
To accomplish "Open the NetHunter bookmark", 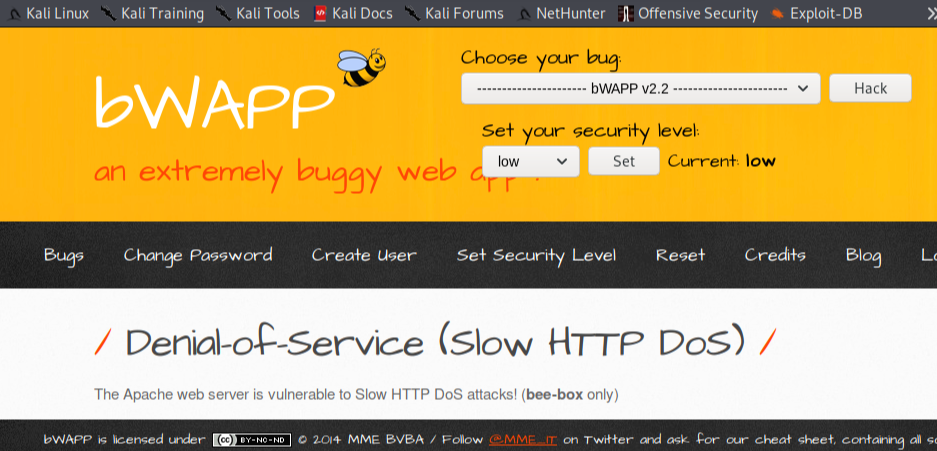I will [x=562, y=13].
